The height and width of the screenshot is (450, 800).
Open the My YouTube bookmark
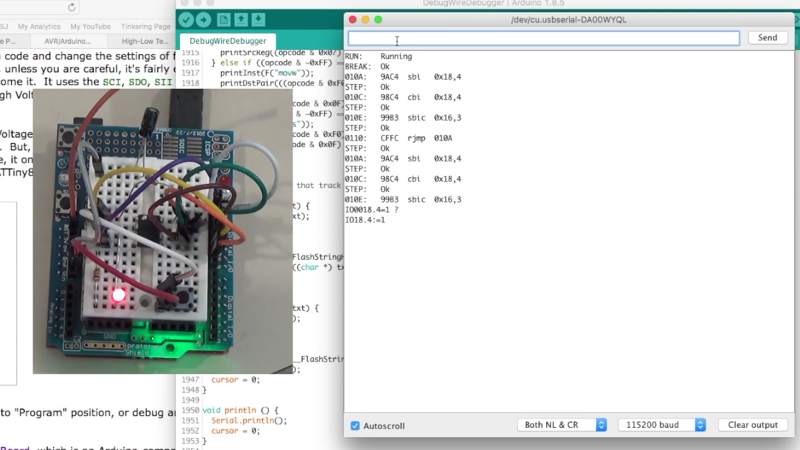(90, 26)
